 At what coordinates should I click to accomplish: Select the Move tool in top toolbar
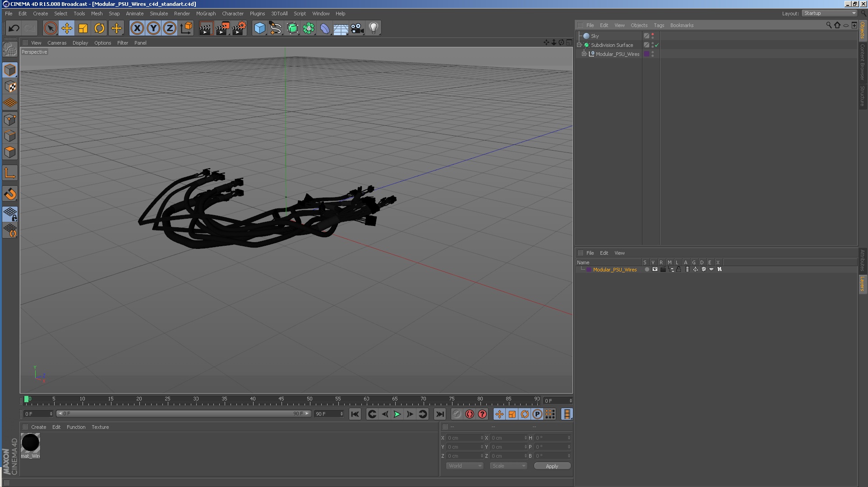[67, 28]
